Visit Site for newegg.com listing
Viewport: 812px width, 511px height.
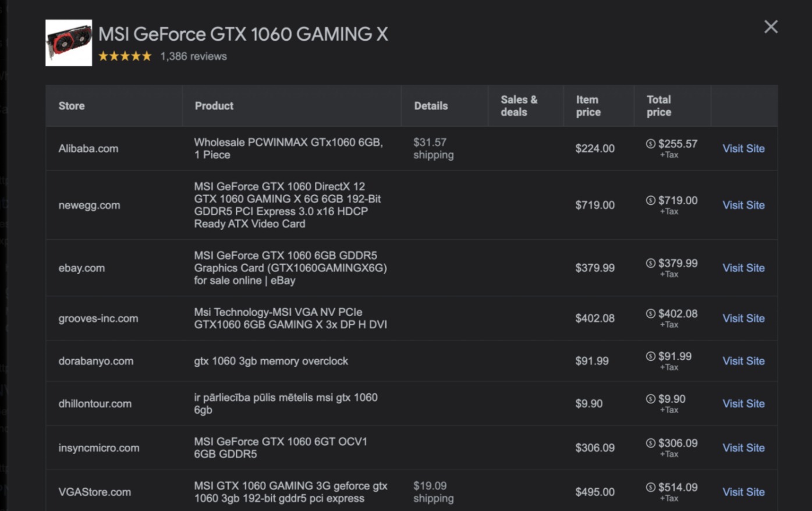[x=743, y=205]
